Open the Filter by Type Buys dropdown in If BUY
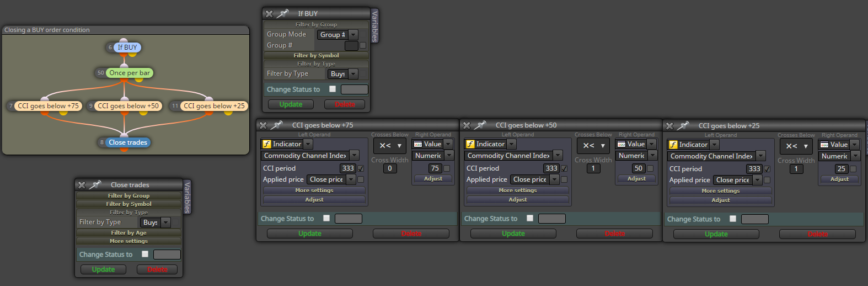 [343, 74]
